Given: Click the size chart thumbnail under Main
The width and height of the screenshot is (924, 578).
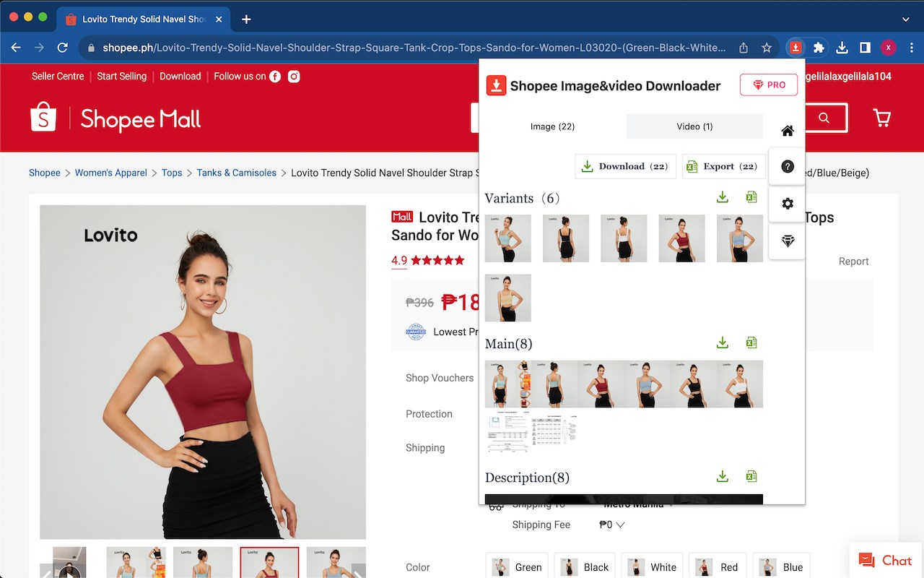Looking at the screenshot, I should [x=554, y=431].
